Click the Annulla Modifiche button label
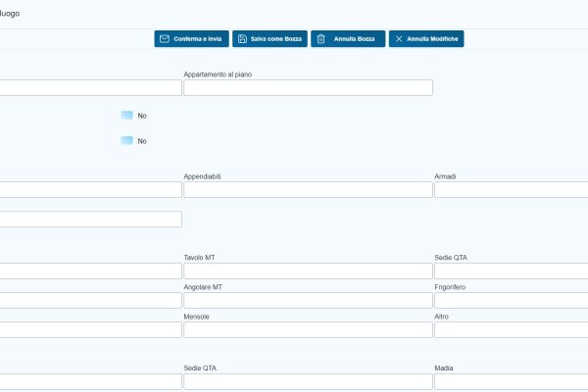The image size is (588, 392). pyautogui.click(x=432, y=39)
